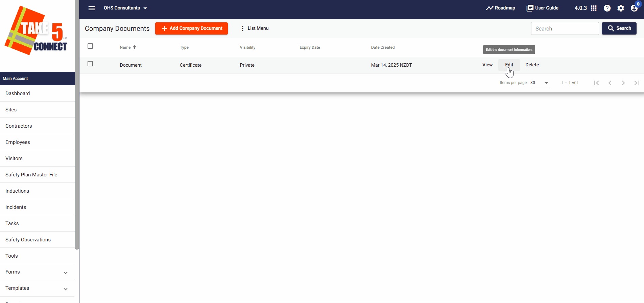
Task: Open the OHS Consultants account dropdown
Action: coord(125,8)
